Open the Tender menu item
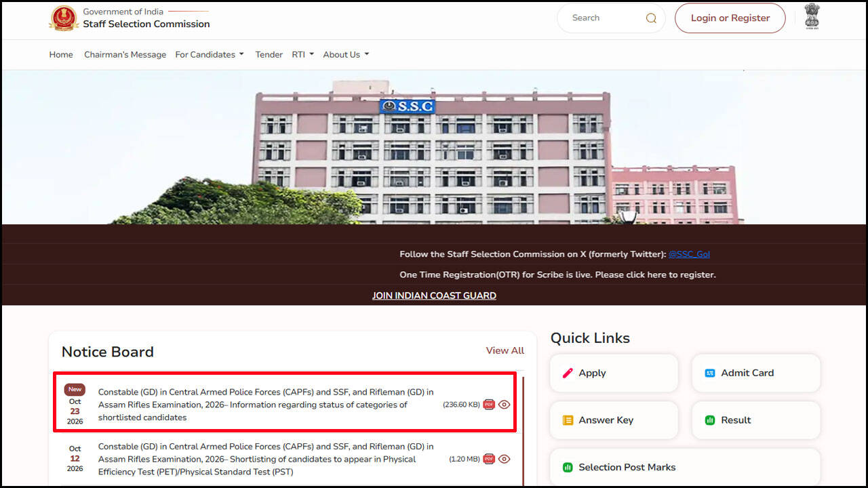 pos(269,55)
